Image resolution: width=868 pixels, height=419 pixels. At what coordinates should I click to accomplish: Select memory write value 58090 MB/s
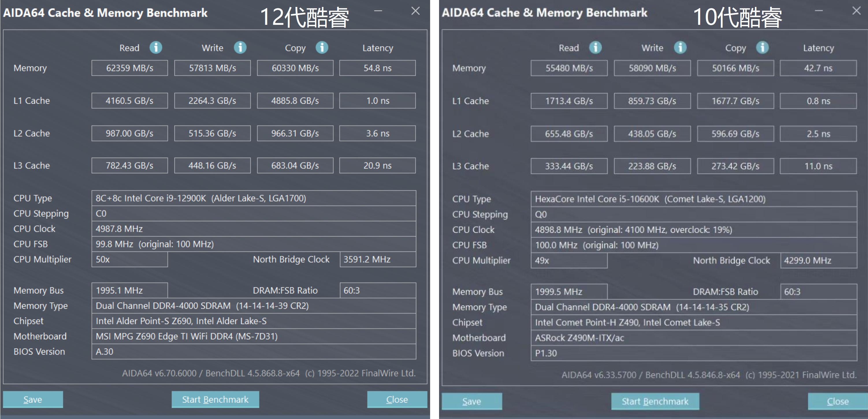click(x=652, y=68)
